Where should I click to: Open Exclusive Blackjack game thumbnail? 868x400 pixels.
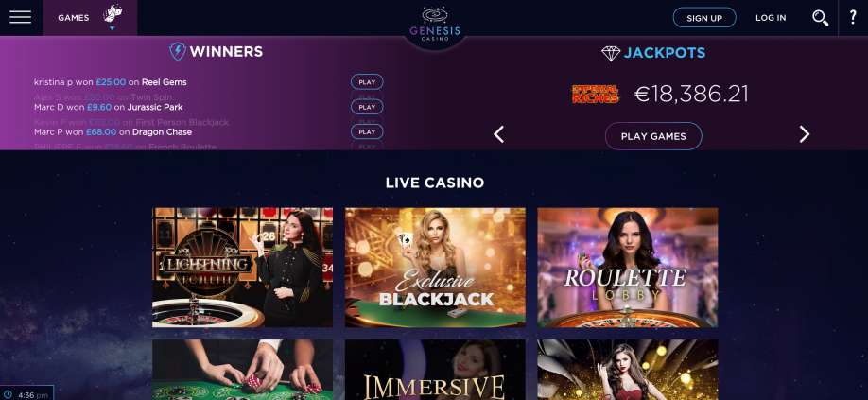click(x=435, y=268)
